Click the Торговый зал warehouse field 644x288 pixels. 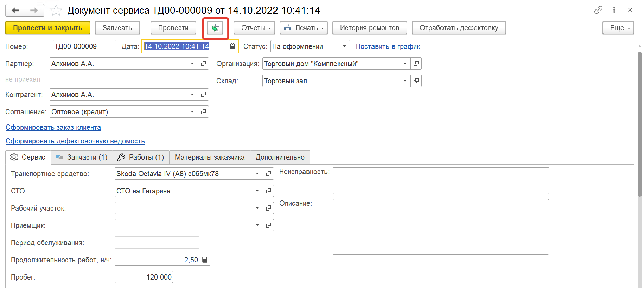point(331,81)
